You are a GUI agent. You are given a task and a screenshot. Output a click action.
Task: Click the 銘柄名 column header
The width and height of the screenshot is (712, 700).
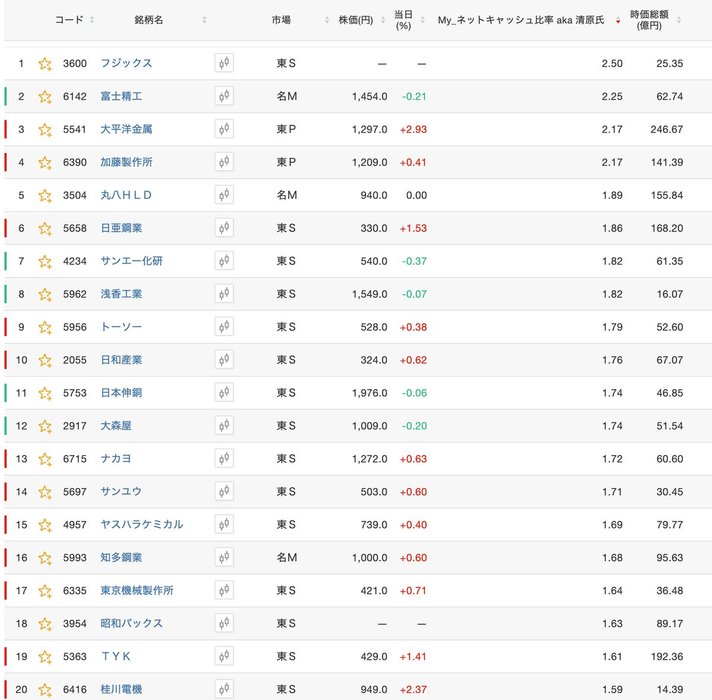[x=148, y=20]
